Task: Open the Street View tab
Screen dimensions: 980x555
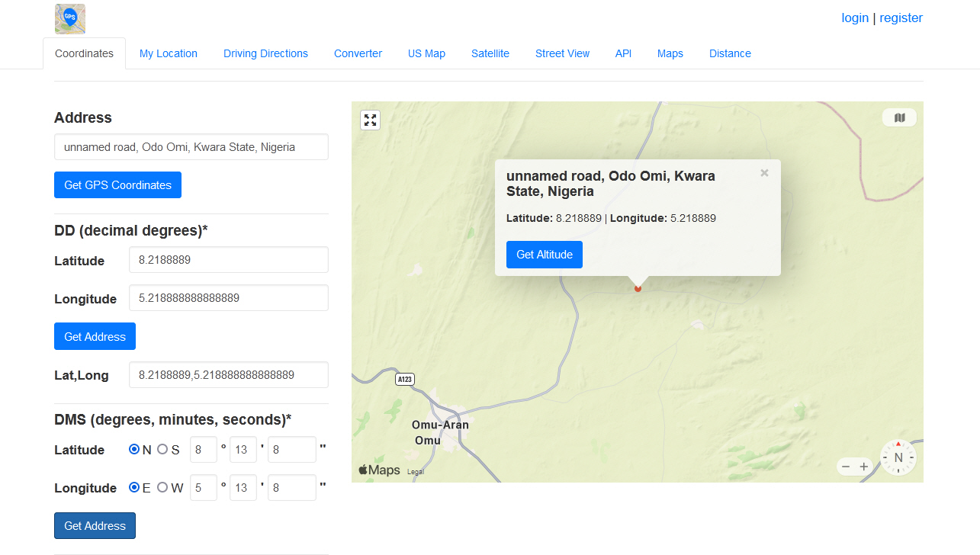Action: coord(562,53)
